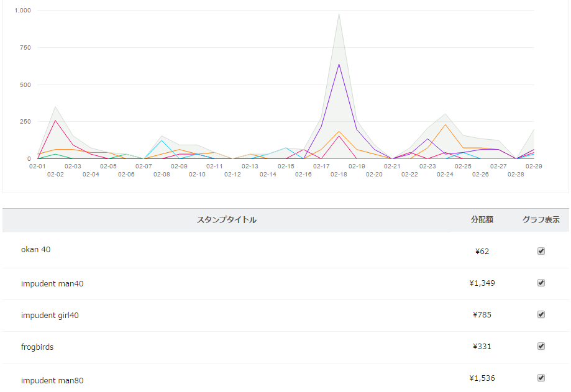Select the impudent man80 stamp title
Screen dimensions: 571x392
[x=52, y=380]
